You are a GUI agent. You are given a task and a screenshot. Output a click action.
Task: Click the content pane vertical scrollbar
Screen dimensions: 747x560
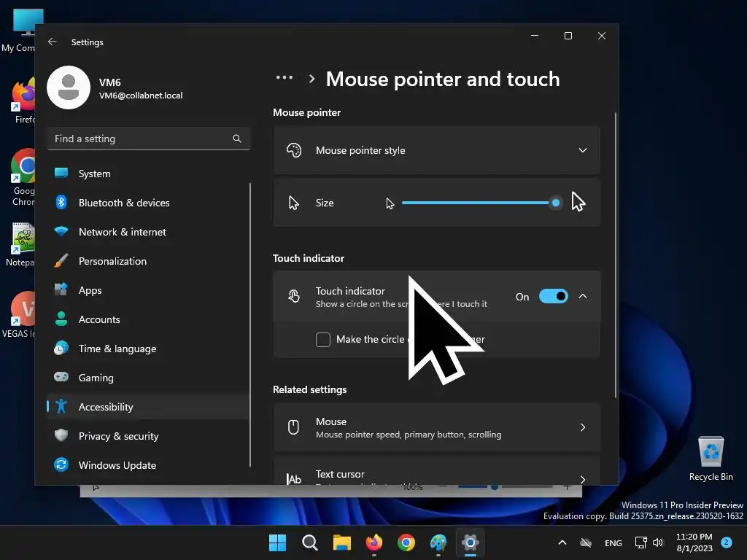[x=616, y=254]
